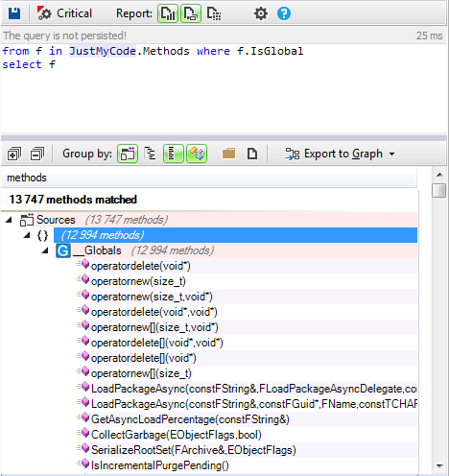Select the CollectGarbage(EObjectFlags,bool) method
Screen dimensions: 449x476
pos(177,435)
